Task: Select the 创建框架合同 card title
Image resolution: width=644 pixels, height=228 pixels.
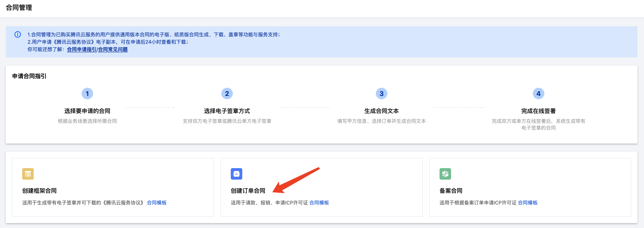Action: pos(39,191)
